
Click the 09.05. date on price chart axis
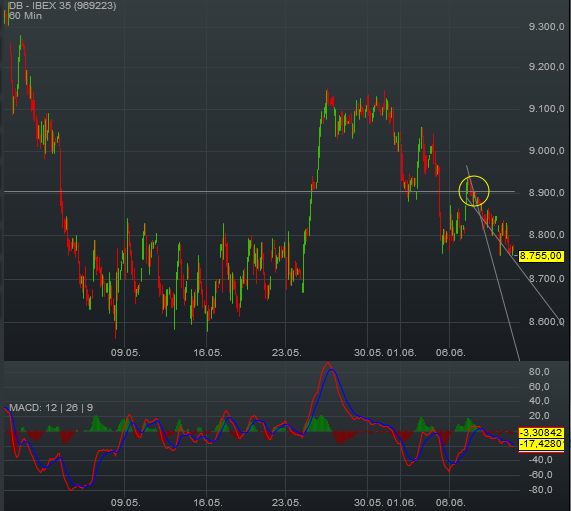pos(126,353)
